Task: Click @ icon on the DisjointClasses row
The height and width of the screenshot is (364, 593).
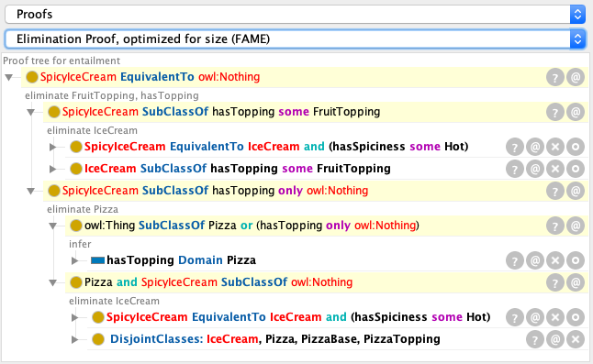Action: (555, 340)
